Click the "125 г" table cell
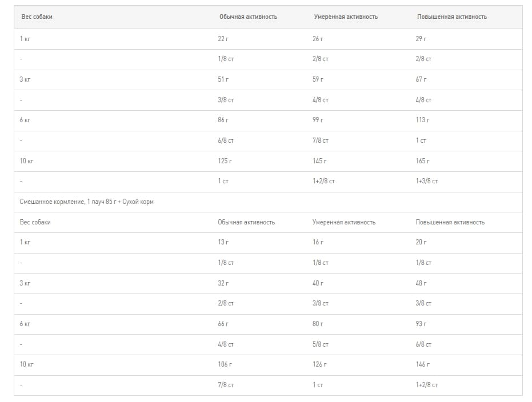This screenshot has width=532, height=402. pos(225,161)
